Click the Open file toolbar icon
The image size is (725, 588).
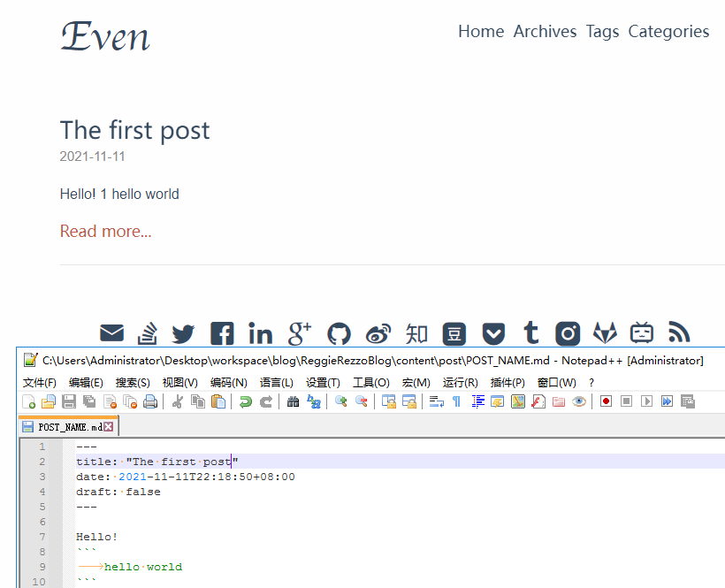[49, 401]
